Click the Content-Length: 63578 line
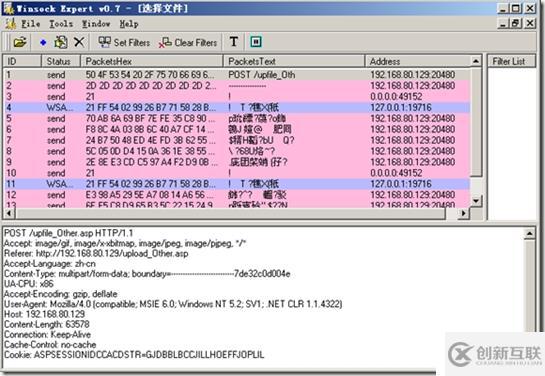545x376 pixels. (47, 324)
